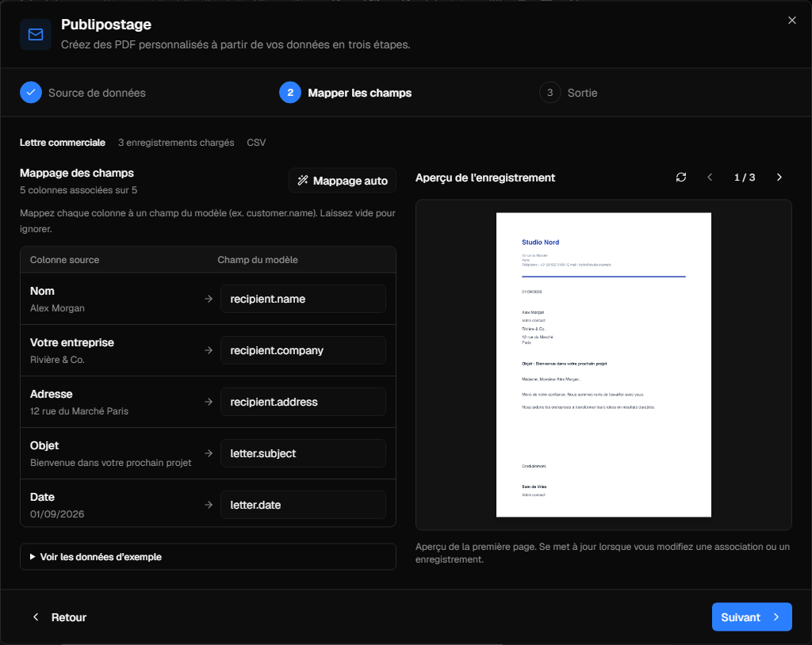
Task: Click Bienvenue dans votre prochain projet text
Action: point(111,463)
